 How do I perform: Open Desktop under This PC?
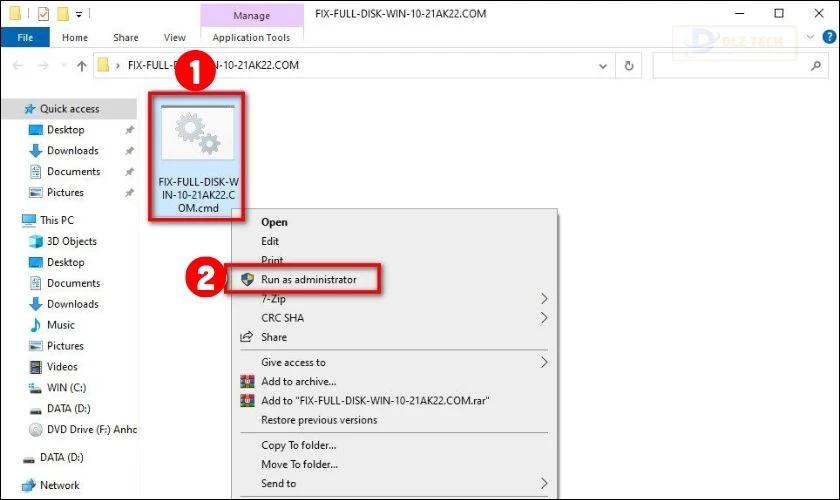coord(65,262)
